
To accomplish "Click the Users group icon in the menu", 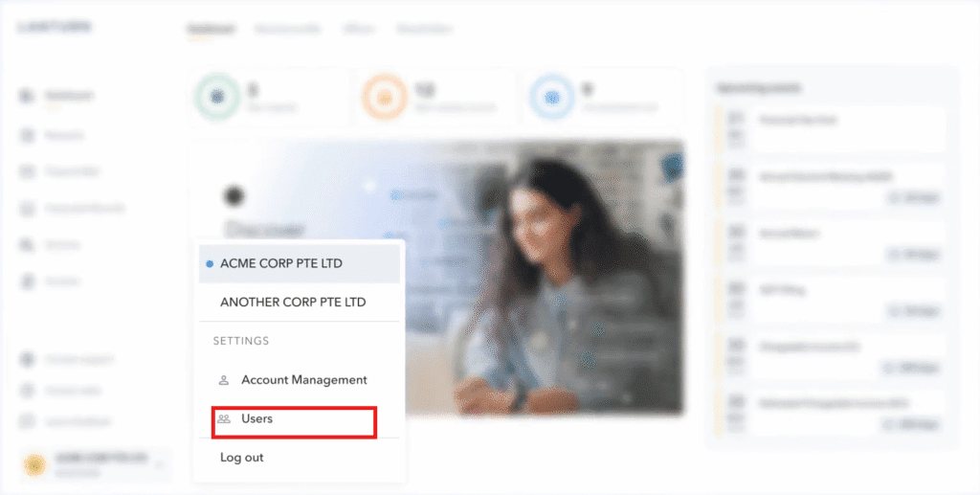I will coord(224,419).
